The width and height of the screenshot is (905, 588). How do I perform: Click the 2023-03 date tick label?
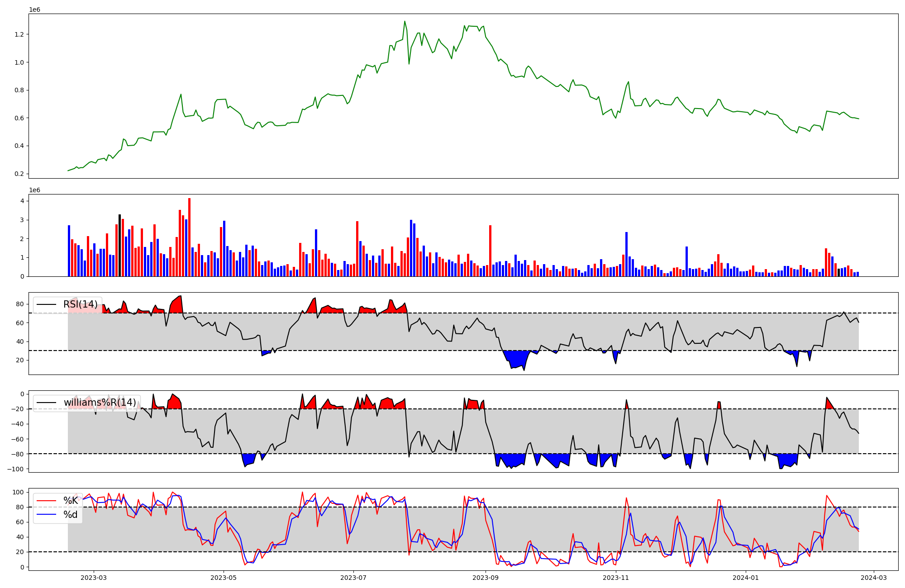[94, 578]
